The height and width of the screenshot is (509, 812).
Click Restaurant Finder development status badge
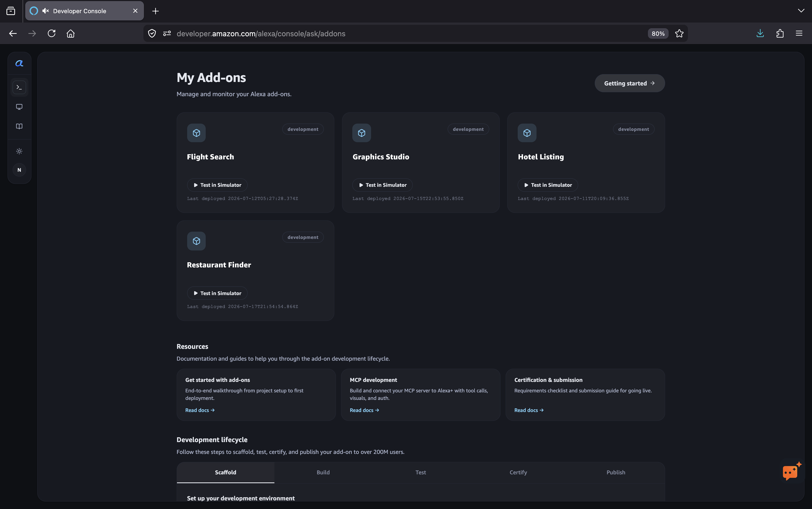[x=303, y=237]
